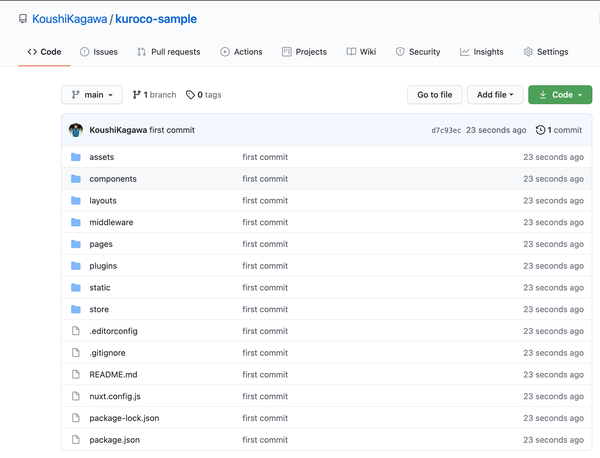Open the KoushiKagawa owner link
Viewport: 600px width, 458px height.
pos(70,19)
